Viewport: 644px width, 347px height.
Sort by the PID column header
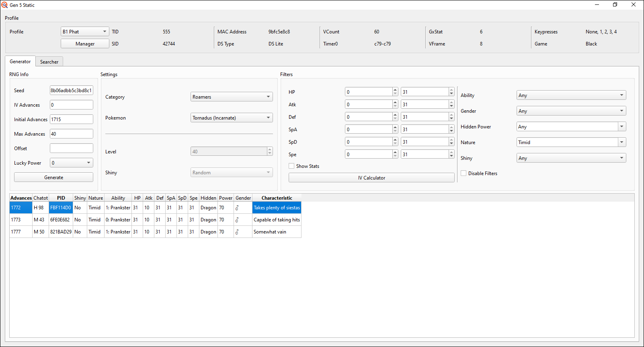pyautogui.click(x=61, y=198)
